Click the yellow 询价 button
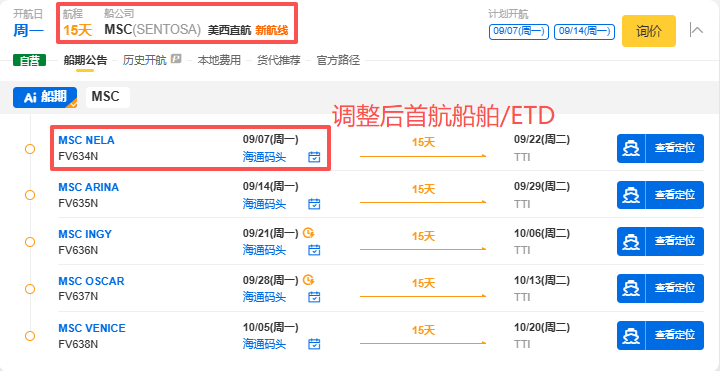The image size is (720, 371). pos(649,31)
